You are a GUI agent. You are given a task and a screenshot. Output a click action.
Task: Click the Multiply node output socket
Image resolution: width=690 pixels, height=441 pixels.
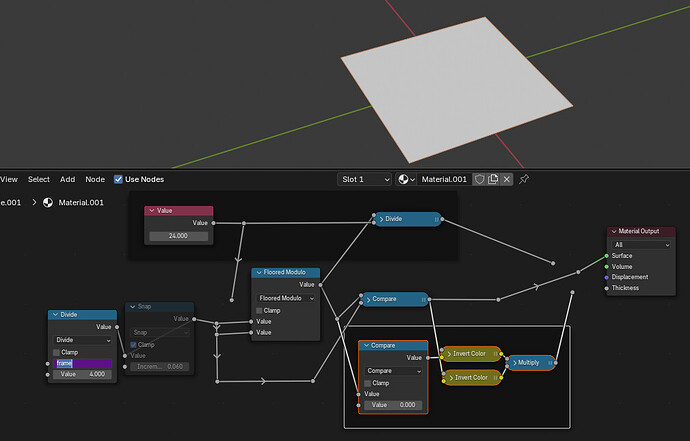[556, 363]
